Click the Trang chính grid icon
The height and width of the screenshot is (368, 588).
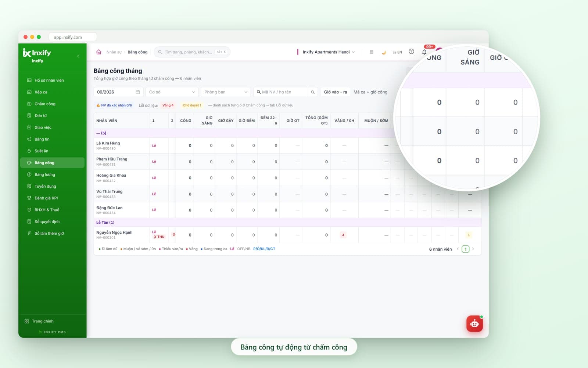click(x=26, y=321)
